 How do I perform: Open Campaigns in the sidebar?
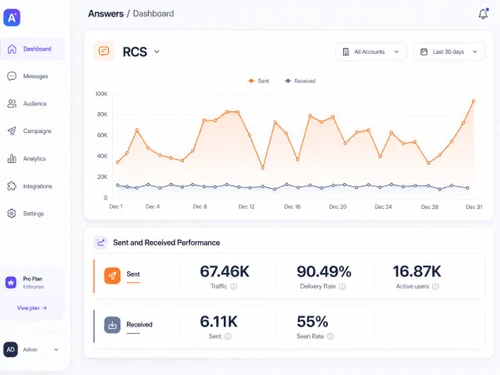coord(33,131)
